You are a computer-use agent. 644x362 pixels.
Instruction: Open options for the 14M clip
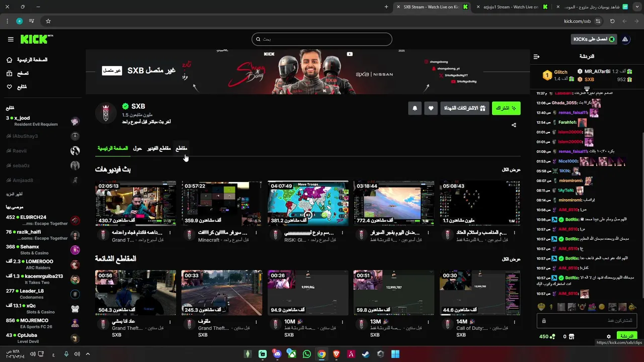click(514, 322)
